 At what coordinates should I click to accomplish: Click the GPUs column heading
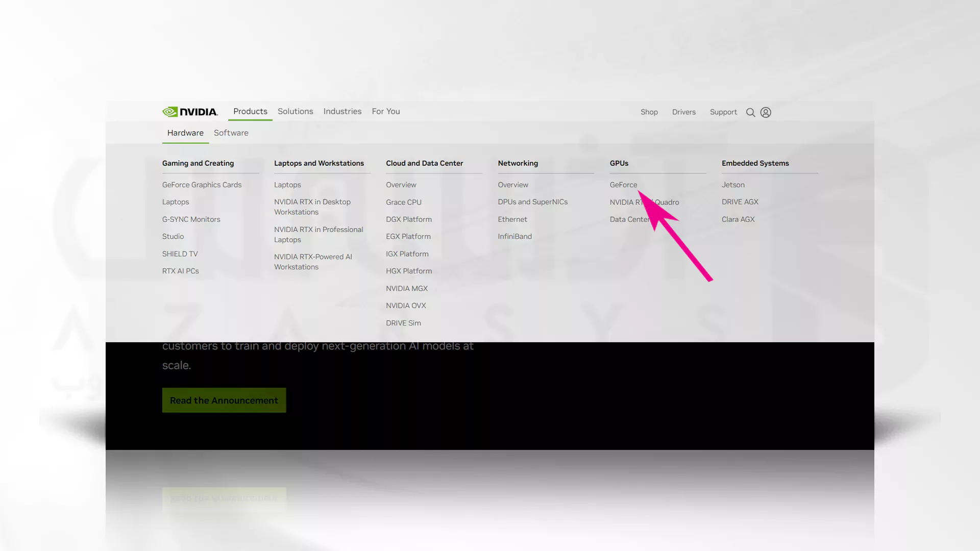619,163
